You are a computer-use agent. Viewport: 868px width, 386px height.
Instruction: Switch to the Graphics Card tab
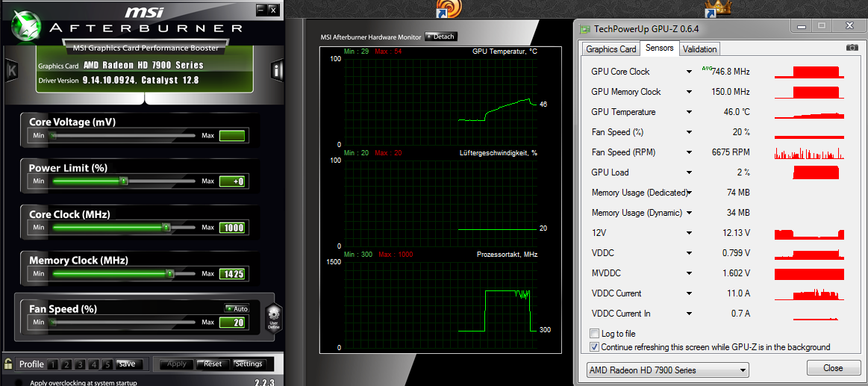pos(611,49)
